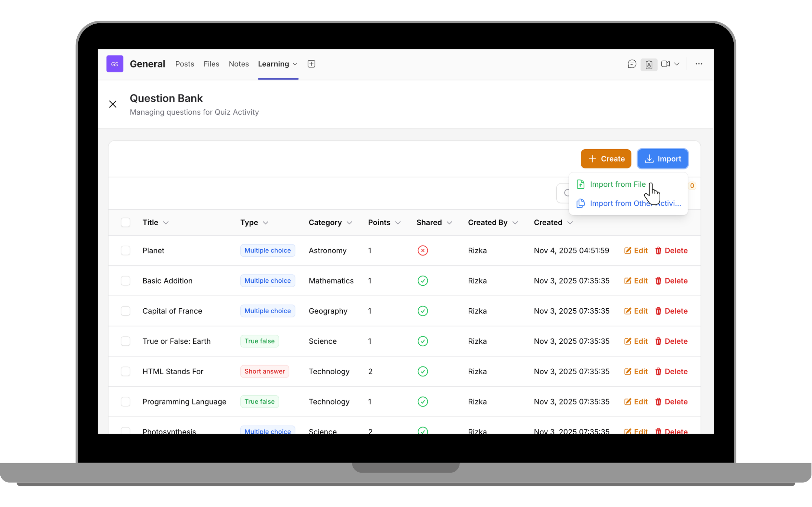Click the add a tab plus icon
This screenshot has width=812, height=507.
click(x=311, y=64)
